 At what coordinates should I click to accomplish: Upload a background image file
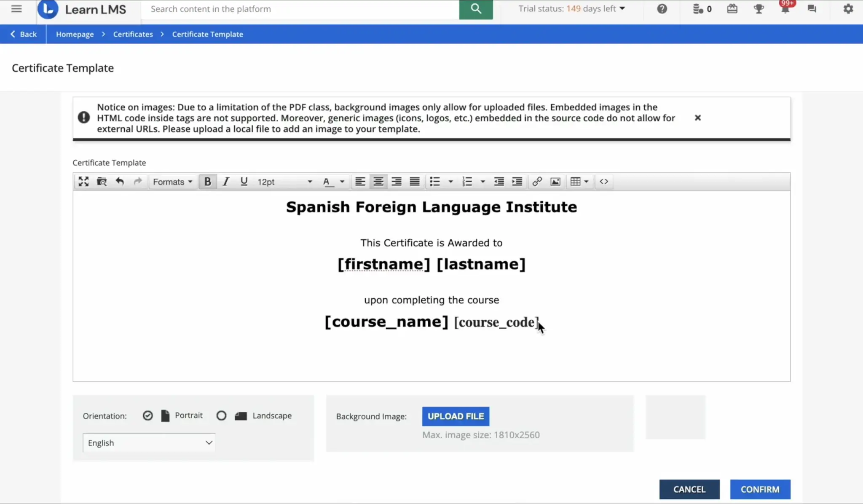click(x=456, y=416)
